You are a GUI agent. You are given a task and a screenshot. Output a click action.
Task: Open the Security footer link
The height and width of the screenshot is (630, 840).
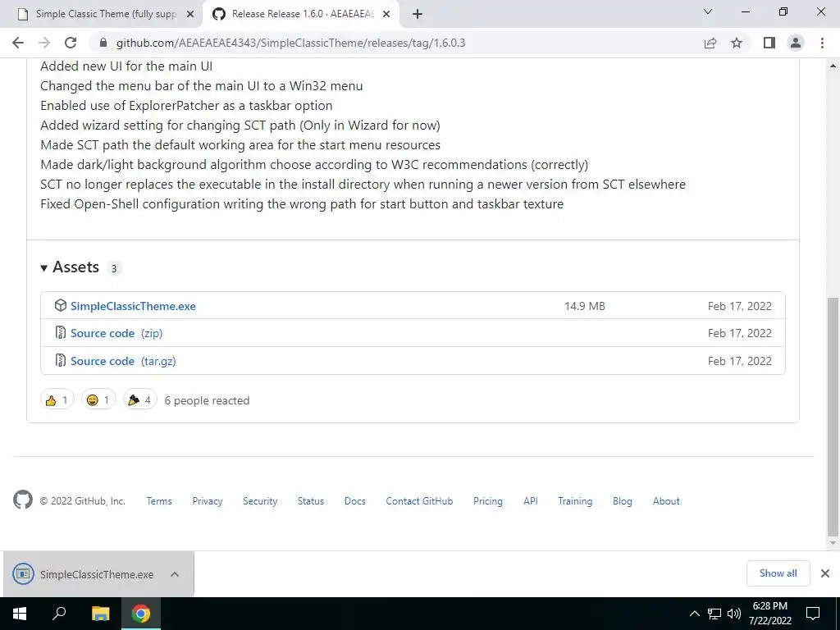coord(260,501)
